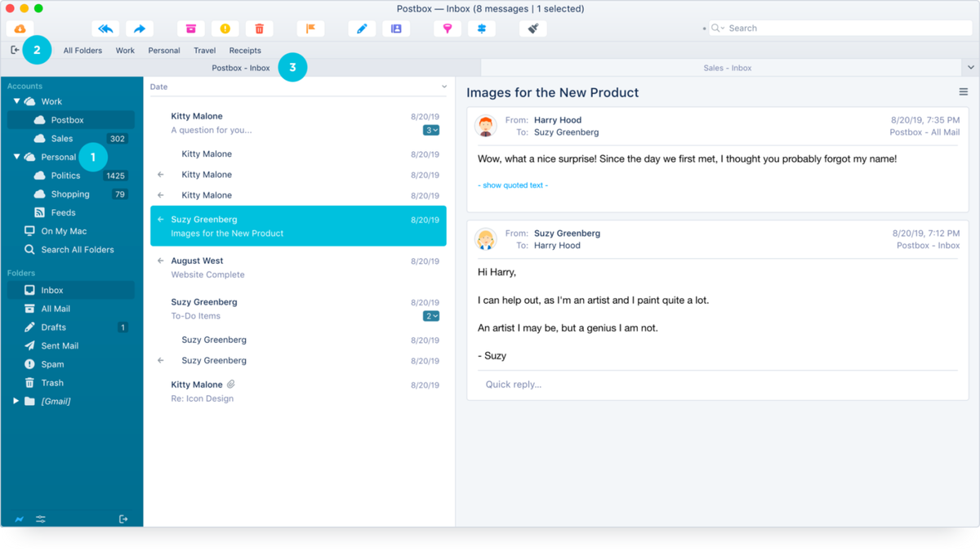Viewport: 980px width, 552px height.
Task: Compose a new message with the pencil icon
Action: [x=362, y=29]
